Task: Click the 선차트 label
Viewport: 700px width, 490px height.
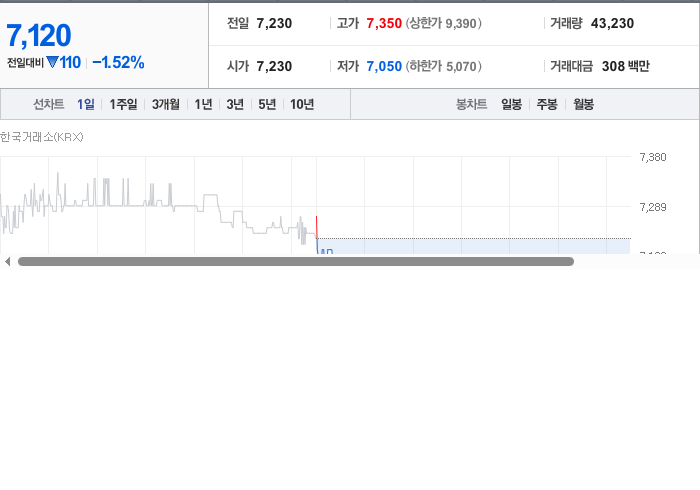Action: pos(49,104)
